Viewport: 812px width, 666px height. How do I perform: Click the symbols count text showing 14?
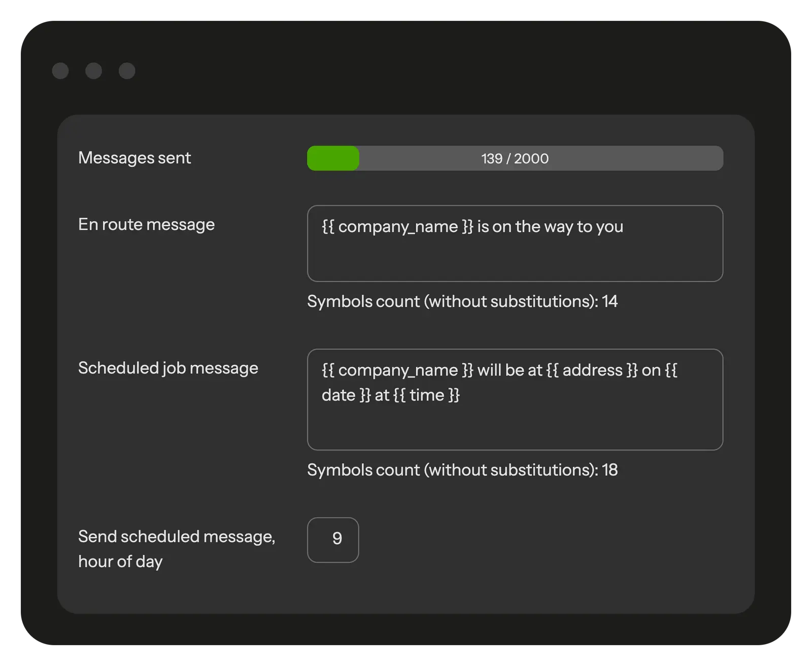[462, 301]
